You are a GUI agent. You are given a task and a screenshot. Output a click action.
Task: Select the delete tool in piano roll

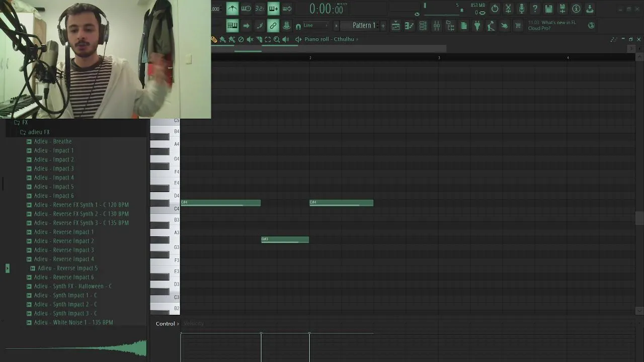pyautogui.click(x=241, y=39)
